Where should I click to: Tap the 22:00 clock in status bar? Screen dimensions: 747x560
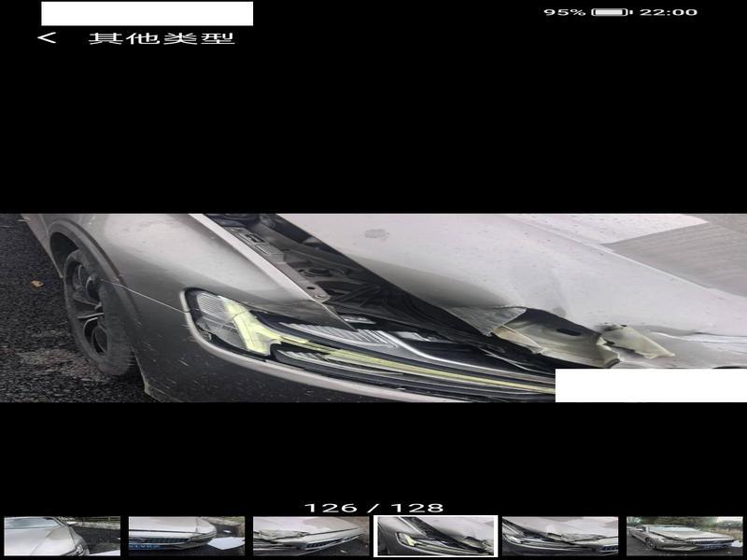pos(668,12)
